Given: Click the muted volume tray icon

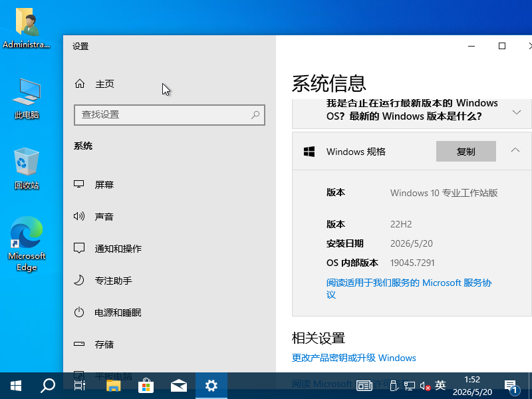Looking at the screenshot, I should pos(425,386).
